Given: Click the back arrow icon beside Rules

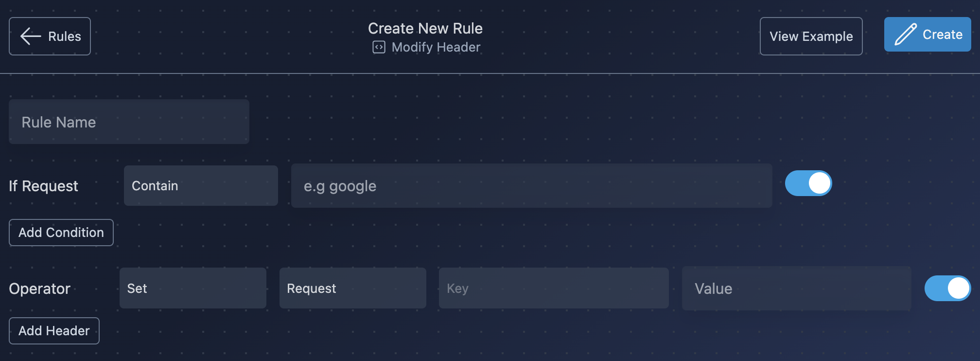Looking at the screenshot, I should click(x=30, y=36).
